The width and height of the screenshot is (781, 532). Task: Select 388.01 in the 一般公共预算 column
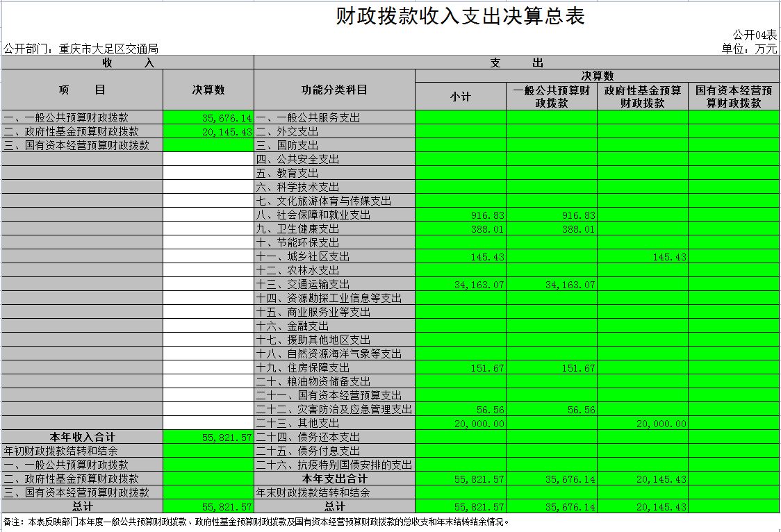[552, 229]
